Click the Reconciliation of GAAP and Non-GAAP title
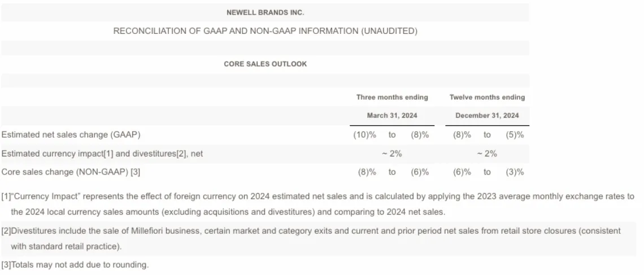This screenshot has height=275, width=644. pos(265,32)
